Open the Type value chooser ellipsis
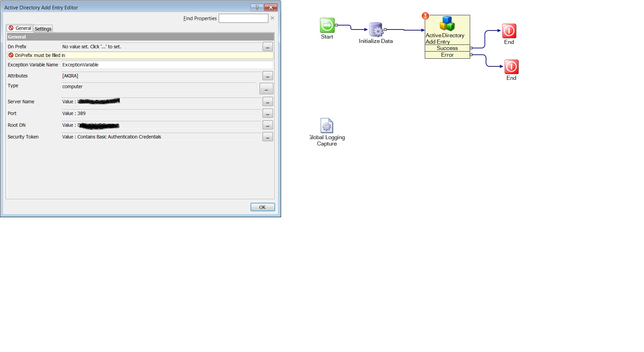This screenshot has height=352, width=644. pyautogui.click(x=266, y=89)
